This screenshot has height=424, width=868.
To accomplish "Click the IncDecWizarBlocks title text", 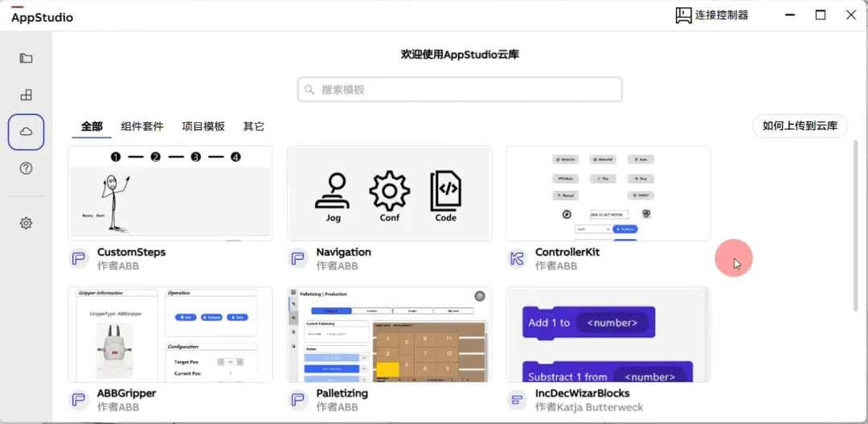I will 583,393.
